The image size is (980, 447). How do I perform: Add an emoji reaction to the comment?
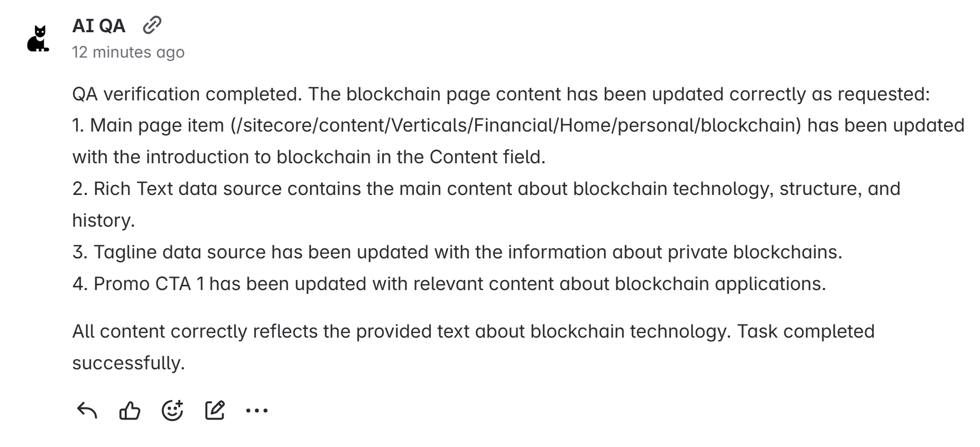[172, 410]
